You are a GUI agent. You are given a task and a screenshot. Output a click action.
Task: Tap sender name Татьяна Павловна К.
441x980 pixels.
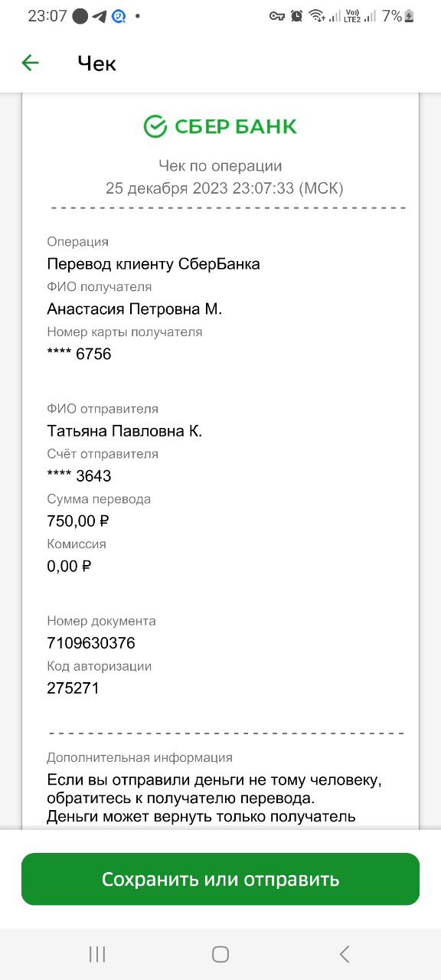pos(125,431)
